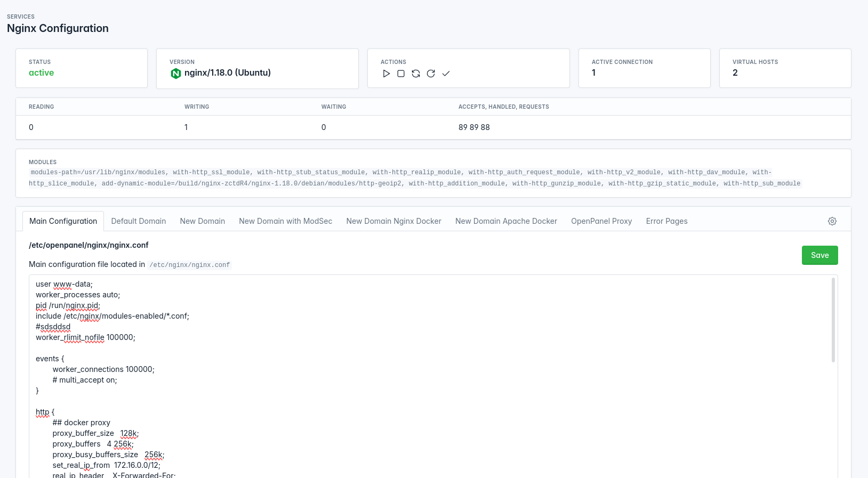
Task: Select the New Domain with ModSec tab
Action: pos(285,221)
